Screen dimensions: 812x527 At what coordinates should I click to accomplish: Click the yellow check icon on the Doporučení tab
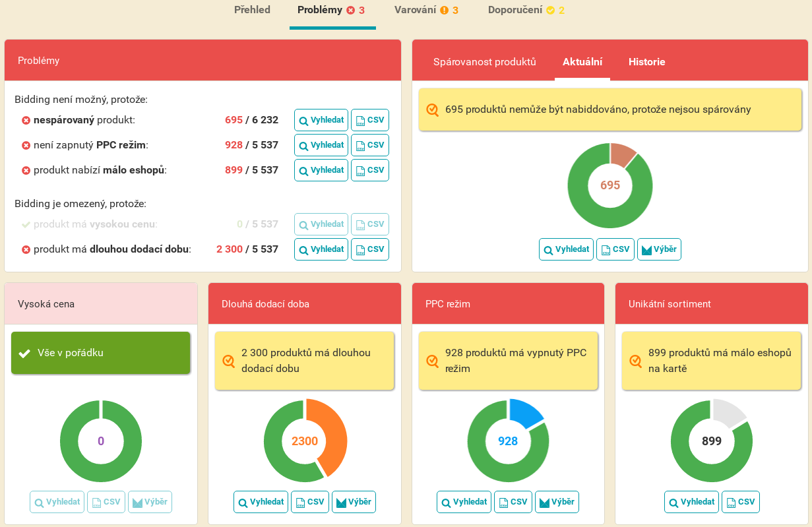pyautogui.click(x=550, y=11)
